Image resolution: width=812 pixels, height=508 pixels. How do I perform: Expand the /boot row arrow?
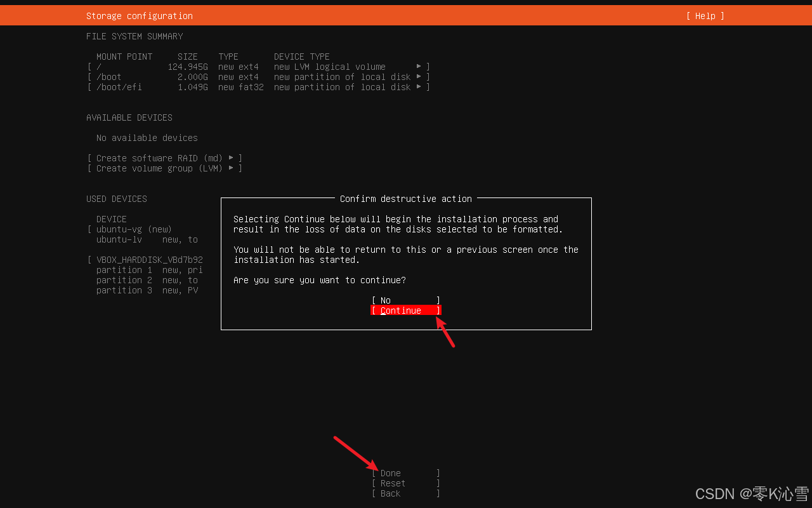pyautogui.click(x=419, y=77)
